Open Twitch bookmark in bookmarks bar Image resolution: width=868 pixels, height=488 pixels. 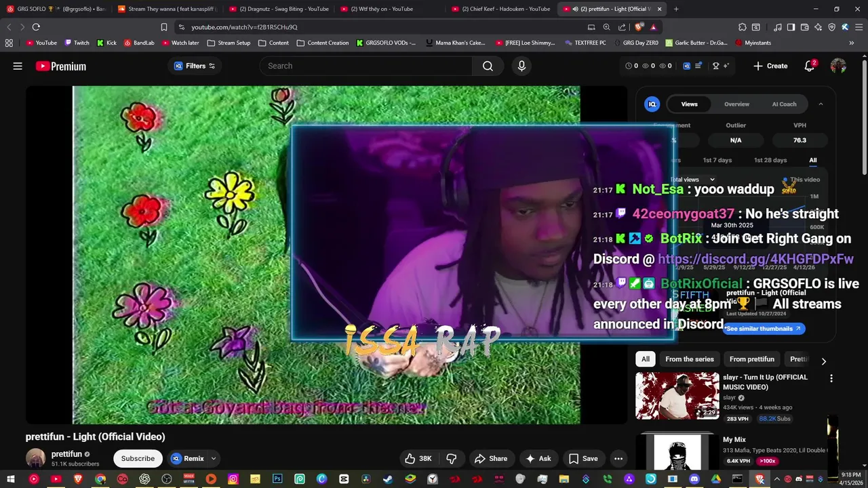coord(77,43)
